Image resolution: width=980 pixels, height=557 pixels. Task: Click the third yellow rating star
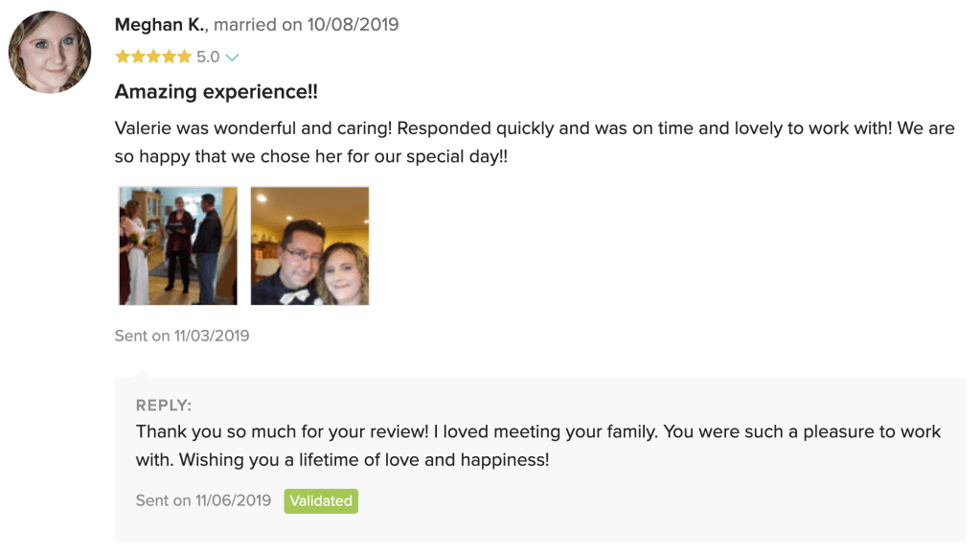(x=153, y=58)
